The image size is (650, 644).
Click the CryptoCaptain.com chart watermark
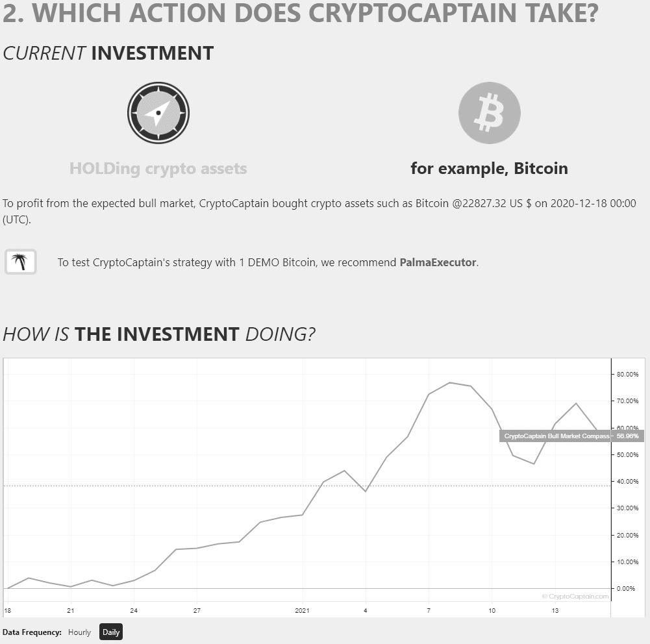coord(575,597)
